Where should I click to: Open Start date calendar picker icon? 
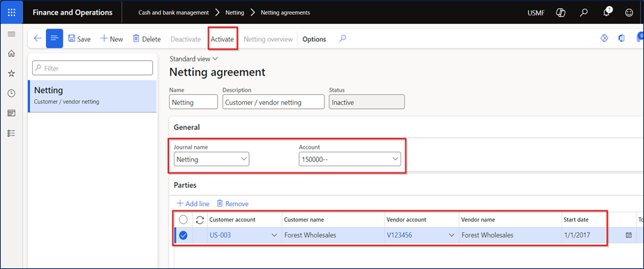click(628, 235)
